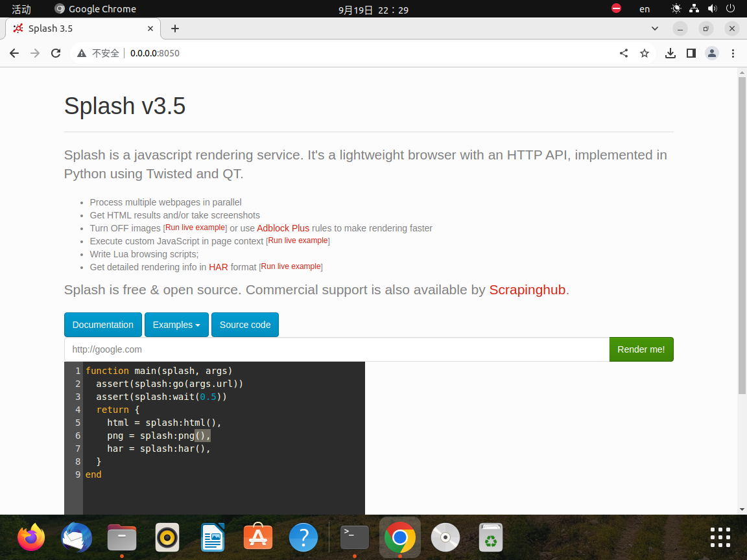This screenshot has height=560, width=747.
Task: Expand the Examples dropdown
Action: [x=176, y=325]
